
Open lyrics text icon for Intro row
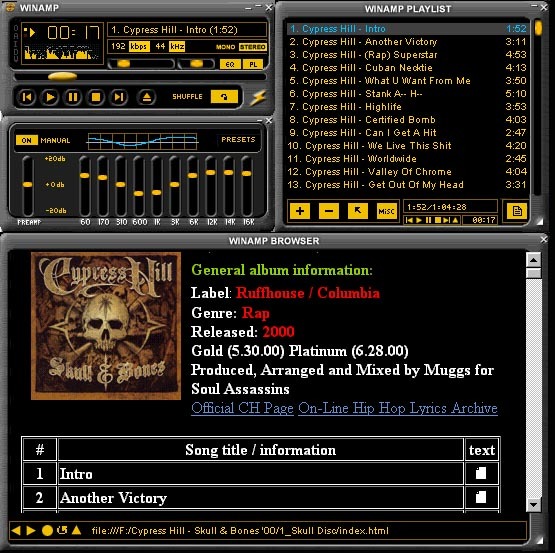pos(481,473)
